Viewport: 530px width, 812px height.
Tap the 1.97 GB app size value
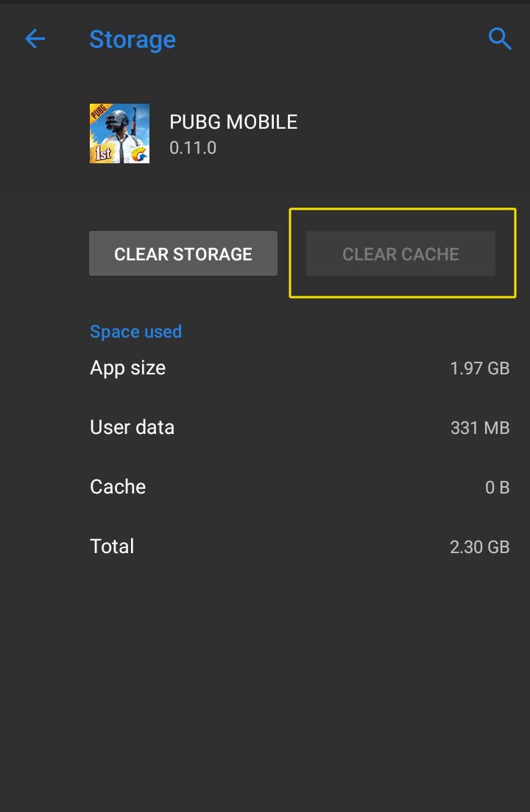(x=479, y=368)
